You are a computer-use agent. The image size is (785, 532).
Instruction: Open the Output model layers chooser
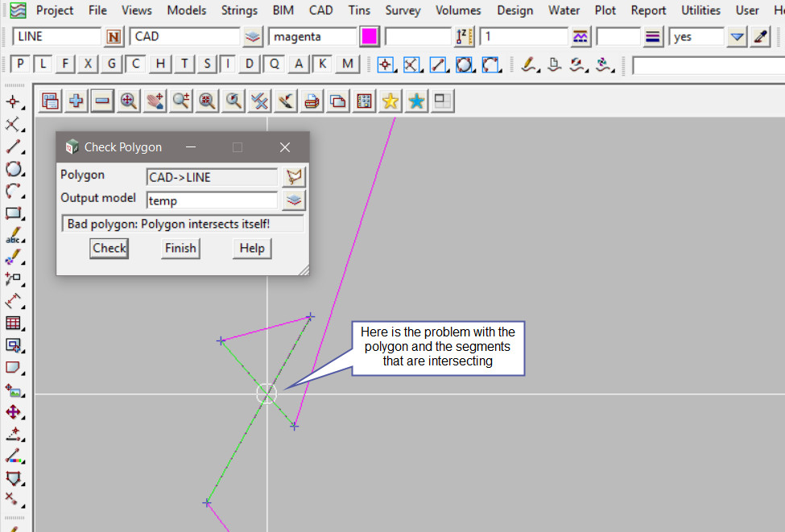tap(295, 200)
